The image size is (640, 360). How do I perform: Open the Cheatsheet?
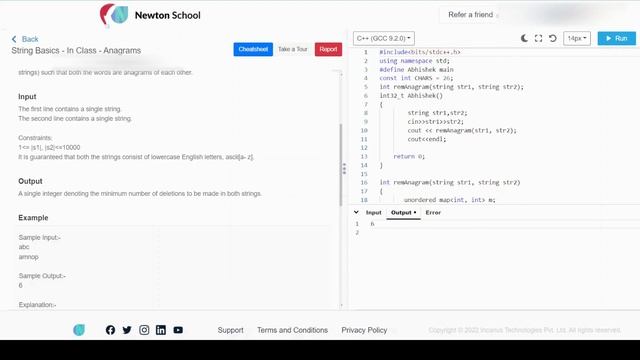click(x=253, y=49)
